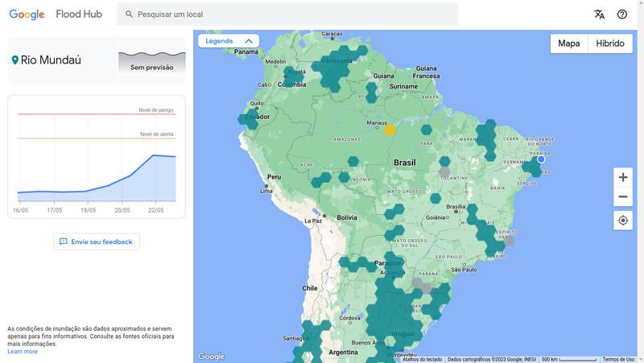Image resolution: width=644 pixels, height=363 pixels.
Task: Select the blue marker near Paraíba
Action: pyautogui.click(x=541, y=159)
